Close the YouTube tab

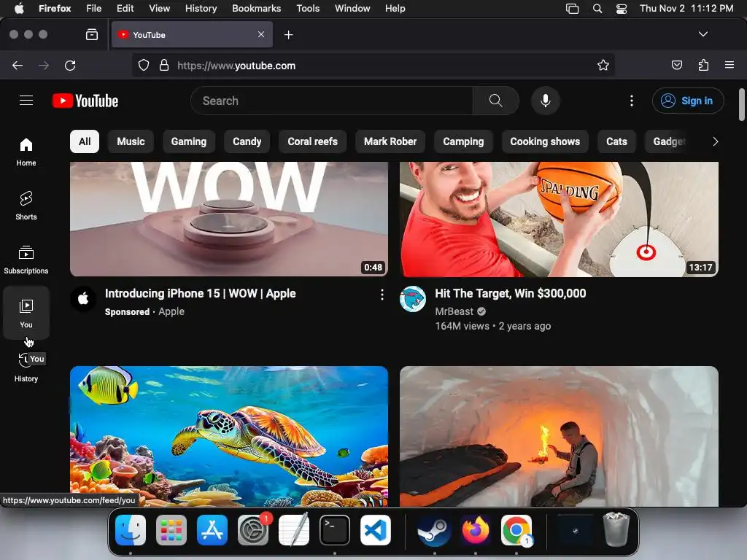pyautogui.click(x=261, y=34)
